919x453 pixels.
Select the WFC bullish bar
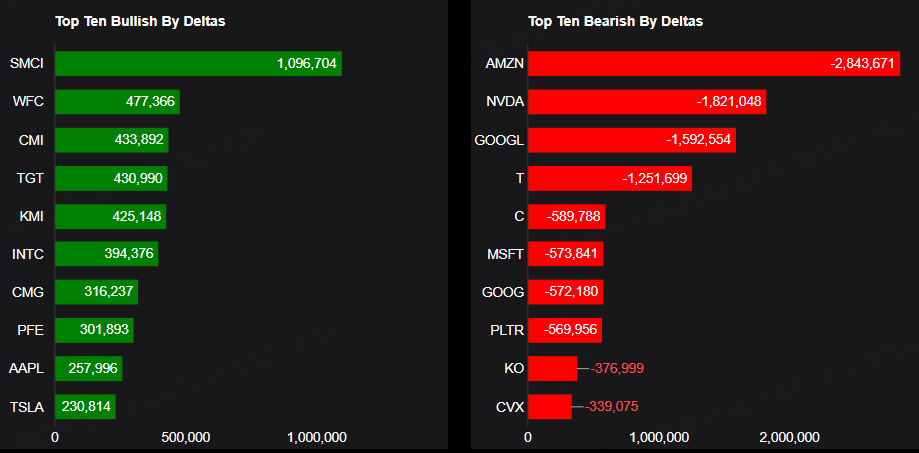pyautogui.click(x=117, y=101)
